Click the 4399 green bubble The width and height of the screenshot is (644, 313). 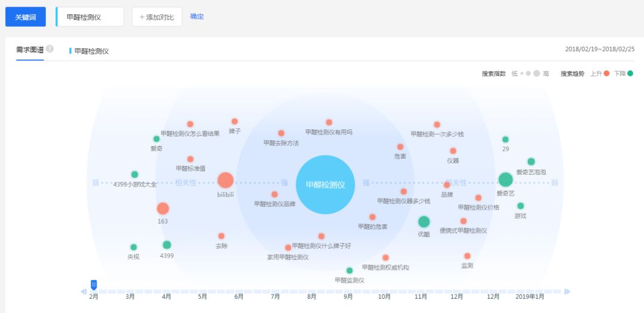coord(167,244)
